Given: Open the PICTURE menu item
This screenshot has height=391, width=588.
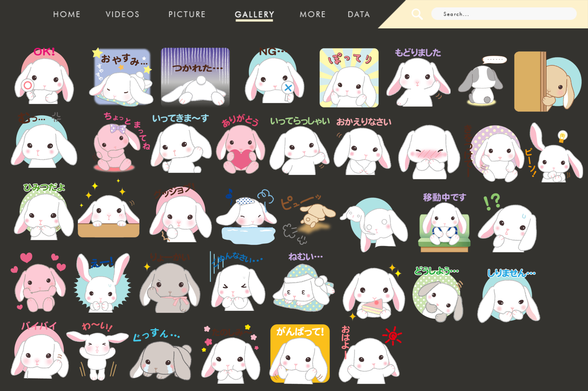Looking at the screenshot, I should pos(187,14).
